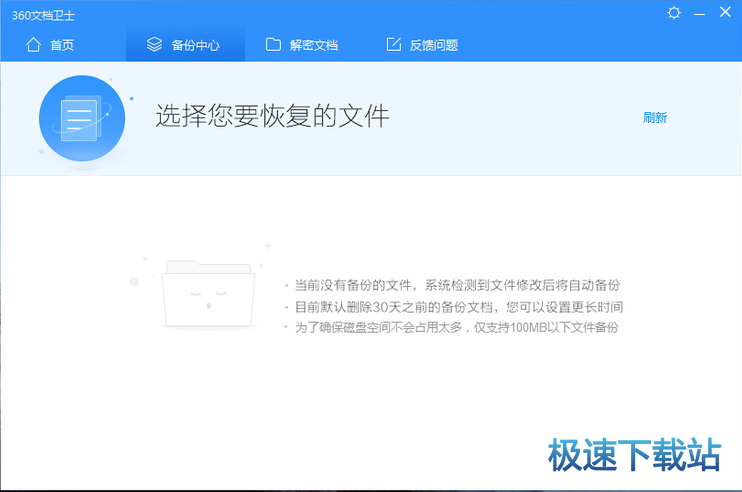Screen dimensions: 742x492
Task: Minimize the 360文档卫士 window
Action: 700,12
